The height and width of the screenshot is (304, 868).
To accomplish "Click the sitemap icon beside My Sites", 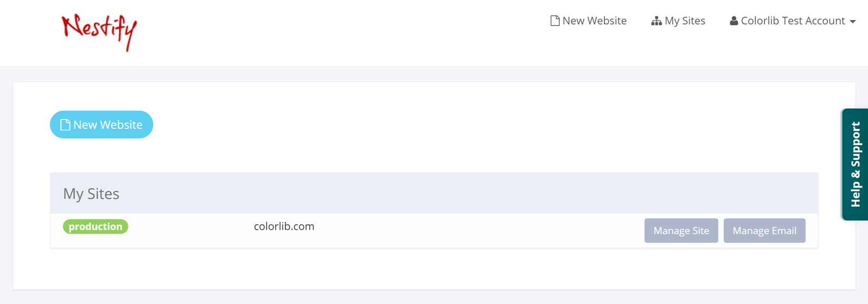I will (x=656, y=21).
